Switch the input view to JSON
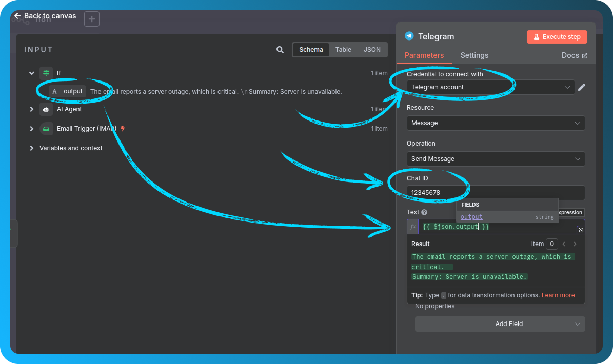The height and width of the screenshot is (364, 613). tap(372, 50)
